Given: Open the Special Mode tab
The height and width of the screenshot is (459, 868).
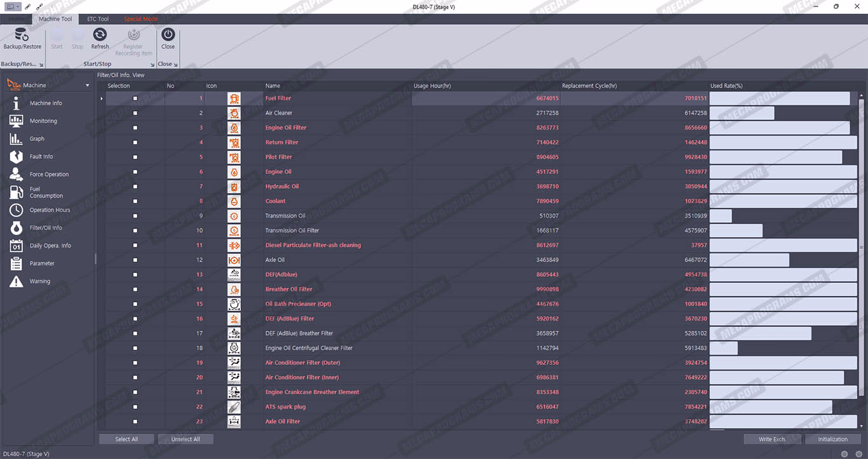Looking at the screenshot, I should click(x=140, y=19).
